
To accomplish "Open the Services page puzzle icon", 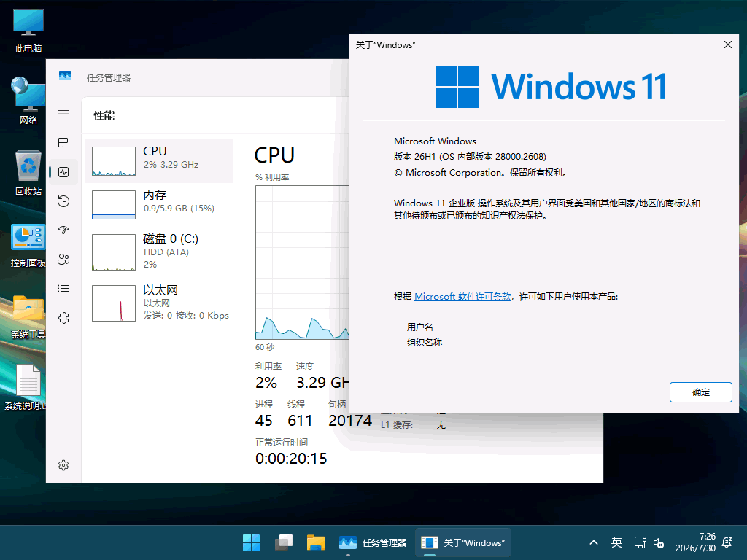I will coord(63,318).
